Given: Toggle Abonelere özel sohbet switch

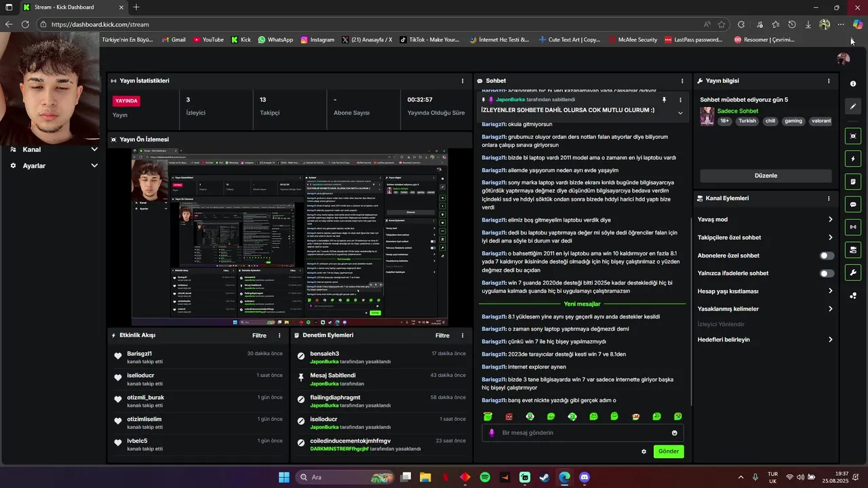Looking at the screenshot, I should click(827, 256).
